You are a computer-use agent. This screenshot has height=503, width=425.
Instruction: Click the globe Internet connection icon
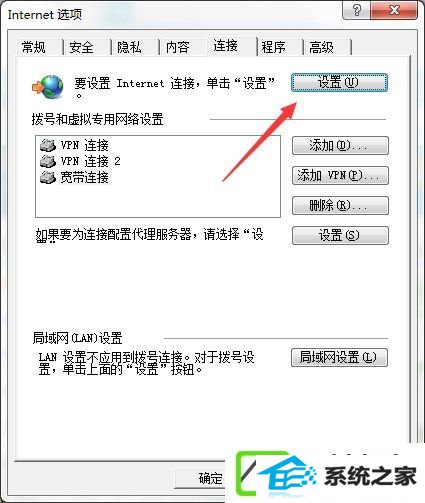pyautogui.click(x=48, y=86)
